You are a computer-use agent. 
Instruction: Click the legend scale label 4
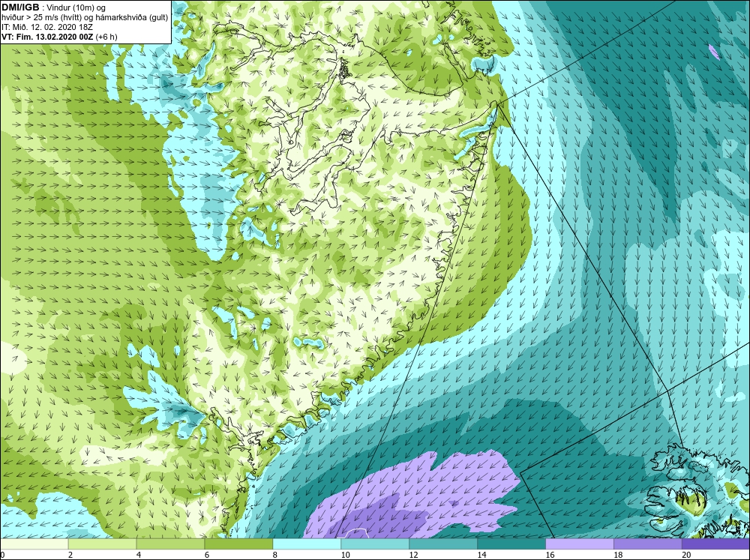139,555
